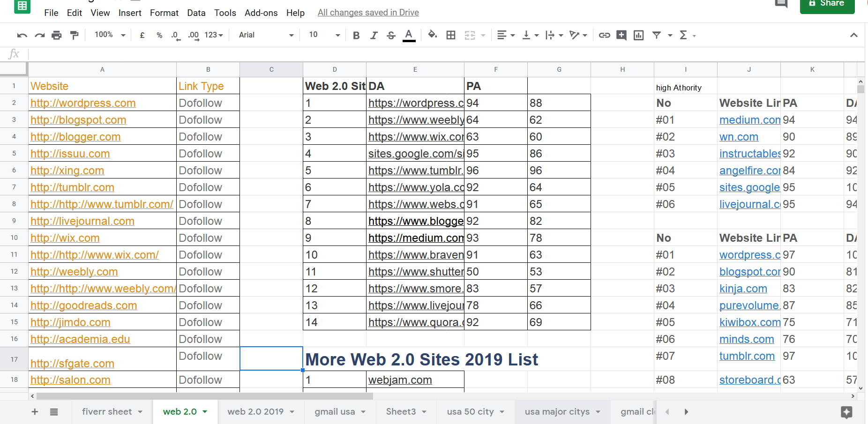The height and width of the screenshot is (424, 868).
Task: Click the Insert link icon
Action: tap(604, 35)
